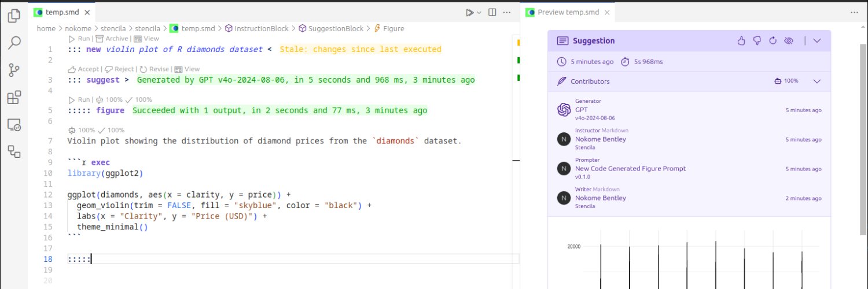Click the library(ggplot2) code line

pos(105,173)
